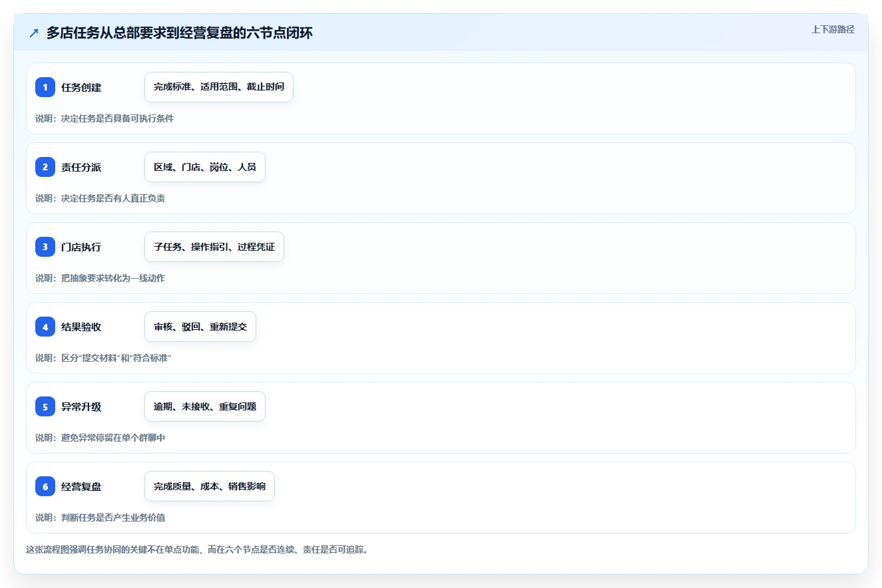Click the number 1 step badge
Viewport: 882px width, 588px height.
pos(45,87)
